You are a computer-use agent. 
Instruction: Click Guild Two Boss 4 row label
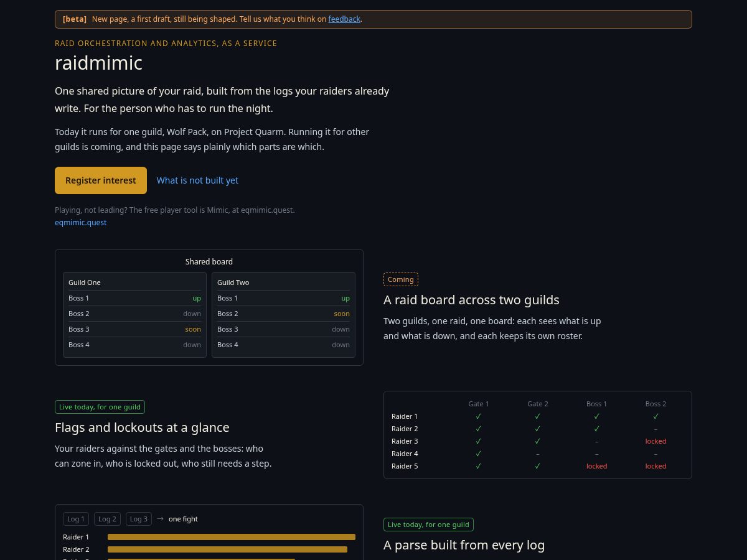[x=228, y=345]
